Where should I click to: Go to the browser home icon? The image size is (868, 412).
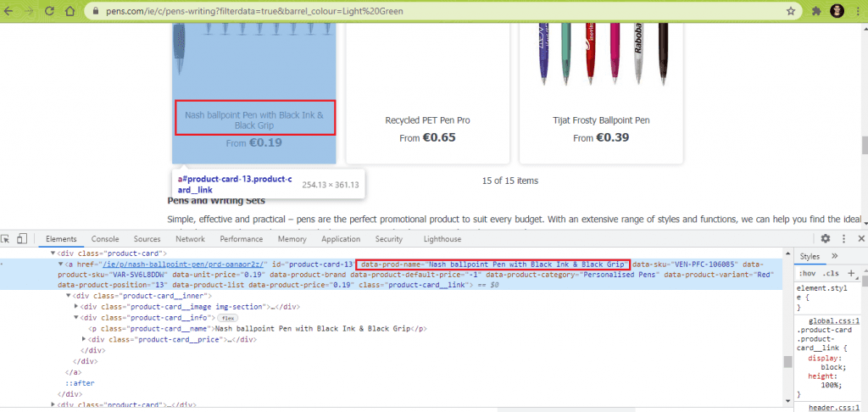(x=70, y=11)
